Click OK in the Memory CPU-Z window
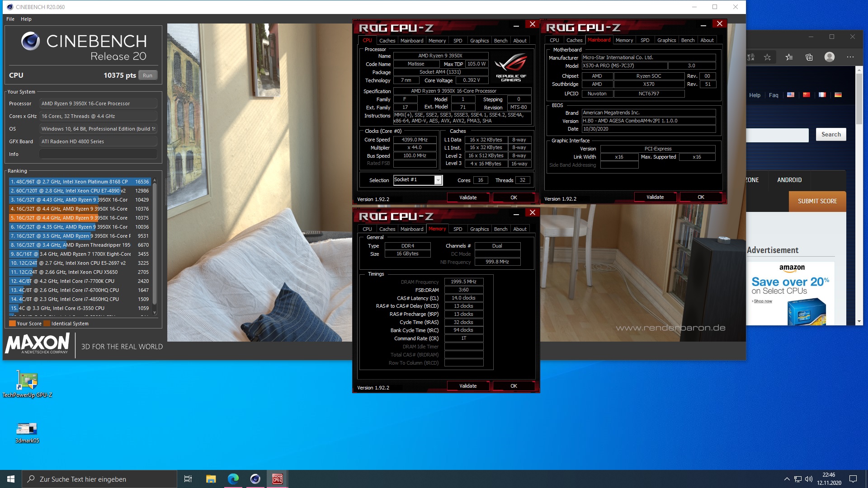 tap(514, 386)
